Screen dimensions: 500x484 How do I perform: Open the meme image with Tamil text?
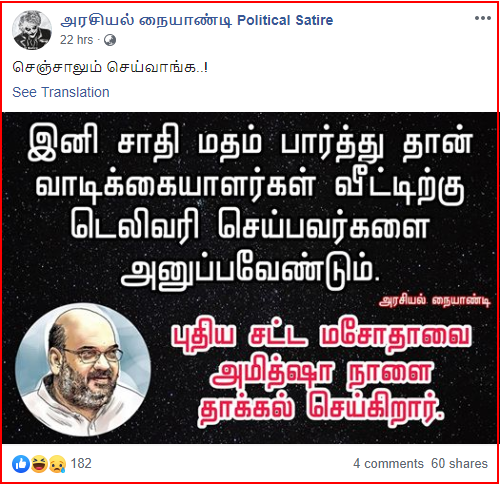coord(250,278)
